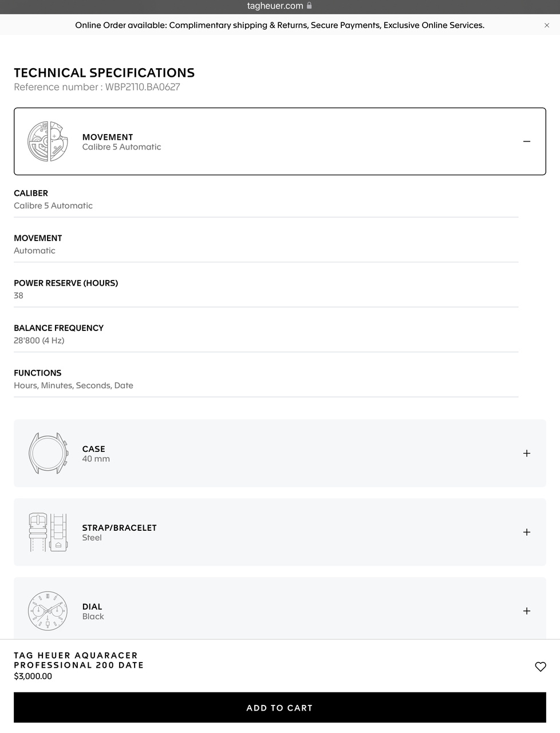Click the Movement Calibre 5 Automatic header
The height and width of the screenshot is (733, 560).
click(121, 141)
